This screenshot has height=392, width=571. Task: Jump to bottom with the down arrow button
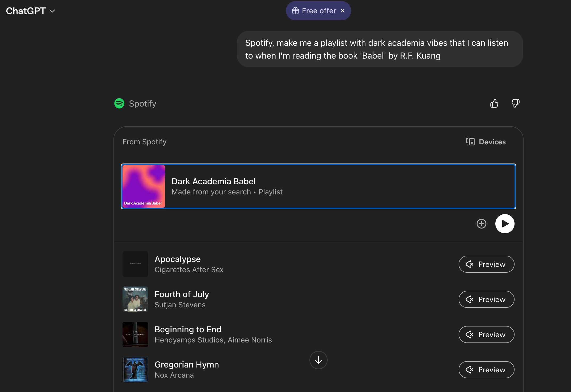click(x=319, y=360)
